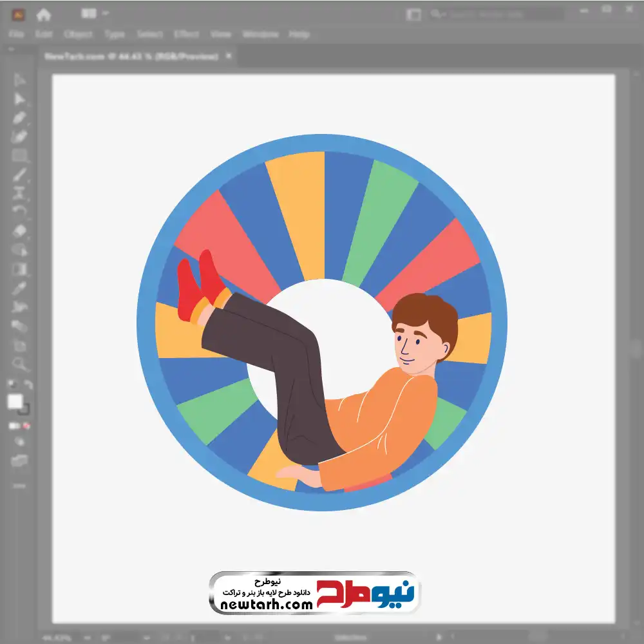
Task: Choose the solid black arrow selection tool
Action: tap(19, 99)
